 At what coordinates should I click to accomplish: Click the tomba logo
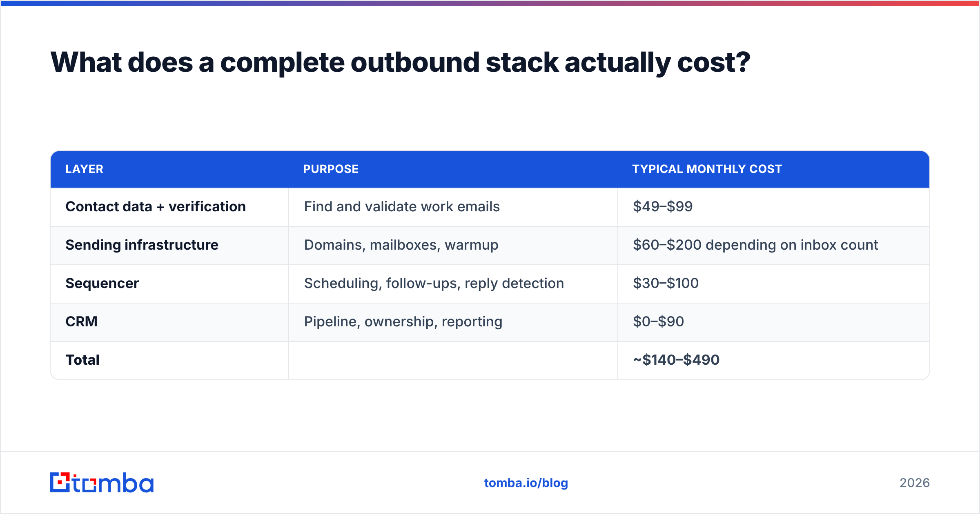tap(102, 483)
